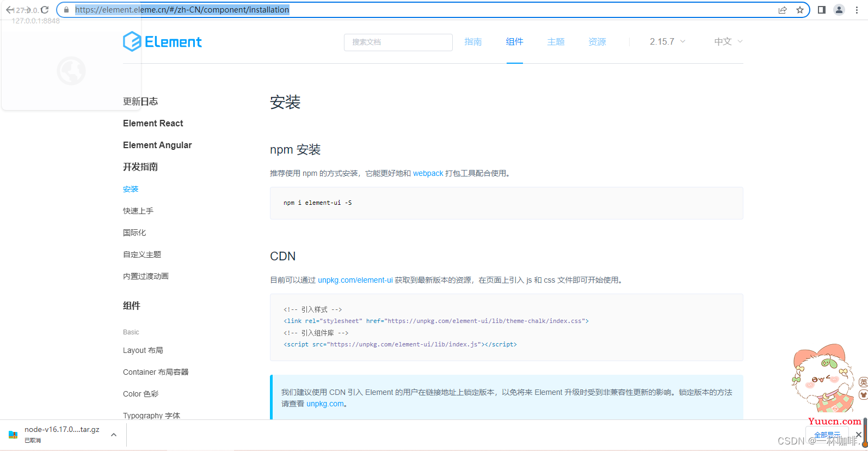Open Color 色彩 component page
Screen dimensions: 868x451
(x=141, y=394)
